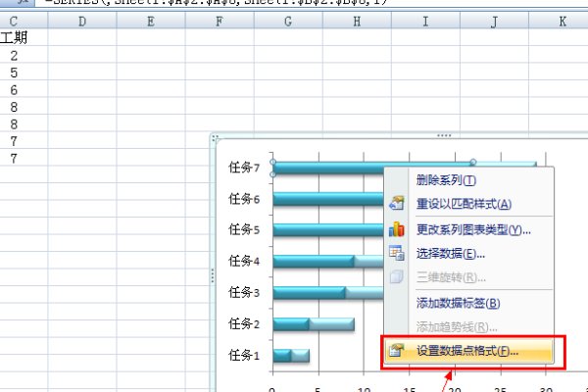
Task: Click the cell containing value 5
Action: click(24, 73)
